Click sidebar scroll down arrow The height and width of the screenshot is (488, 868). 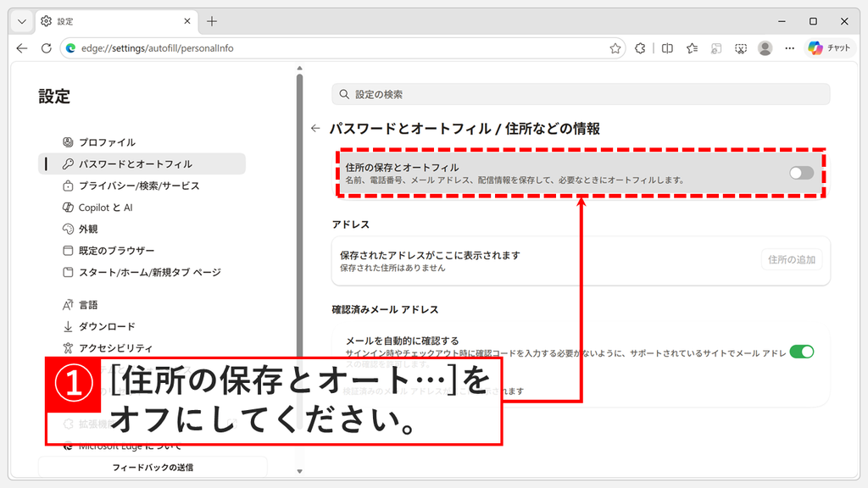299,471
